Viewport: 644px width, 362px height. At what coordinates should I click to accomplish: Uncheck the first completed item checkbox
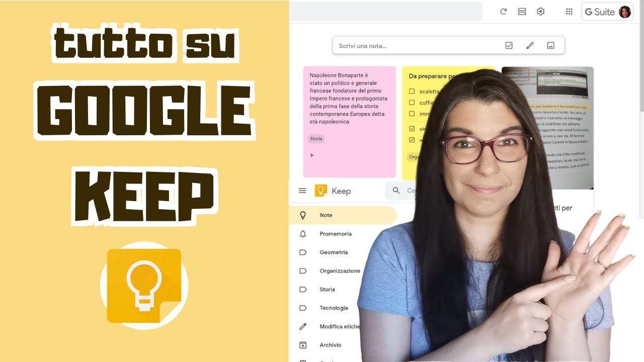click(412, 129)
